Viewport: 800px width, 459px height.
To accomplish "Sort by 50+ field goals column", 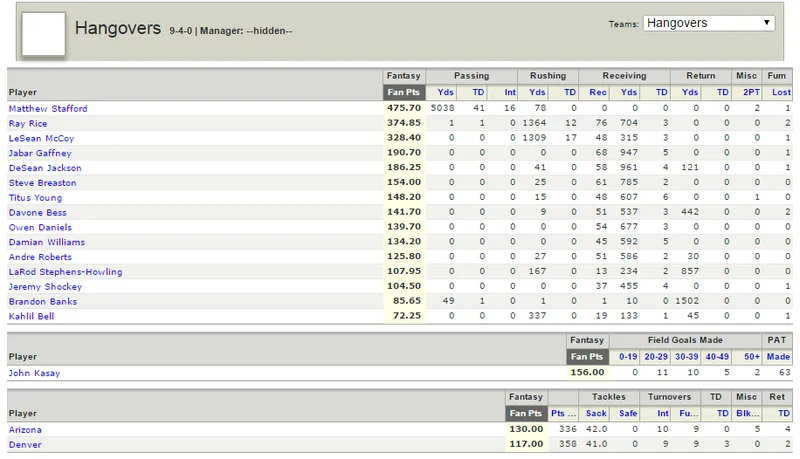I will tap(752, 356).
